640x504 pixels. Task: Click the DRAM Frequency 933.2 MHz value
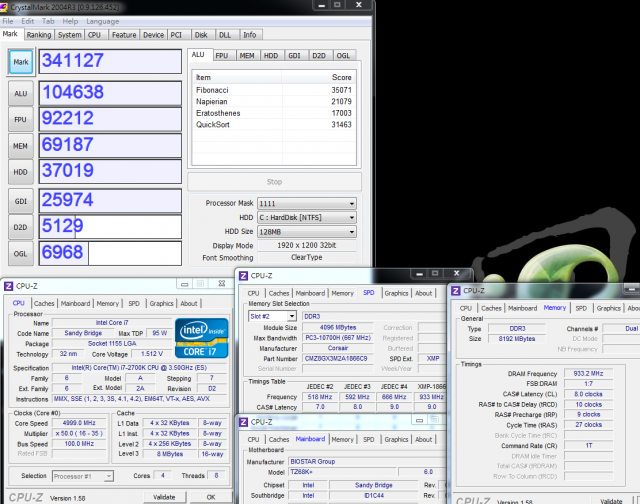(588, 373)
